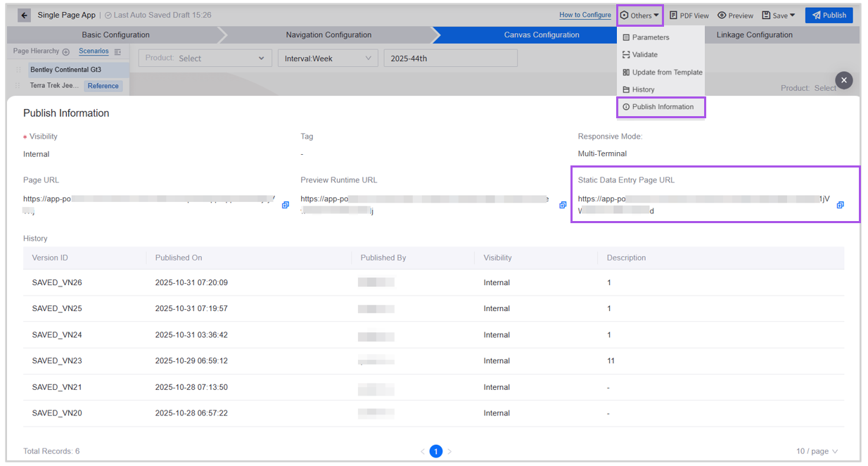This screenshot has height=466, width=868.
Task: Add a page in Page Hierarchy
Action: [x=66, y=52]
